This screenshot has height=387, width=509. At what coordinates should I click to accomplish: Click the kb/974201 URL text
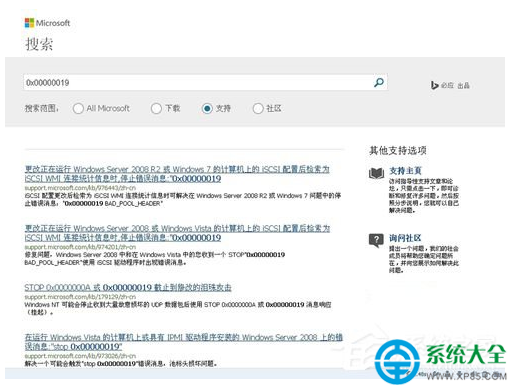[80, 247]
